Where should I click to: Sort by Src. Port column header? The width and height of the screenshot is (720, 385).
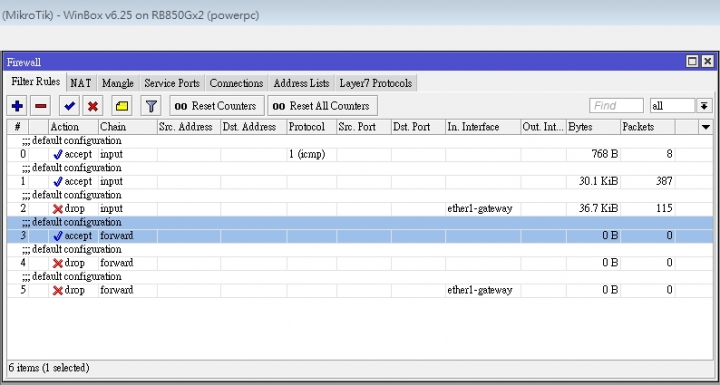(364, 127)
